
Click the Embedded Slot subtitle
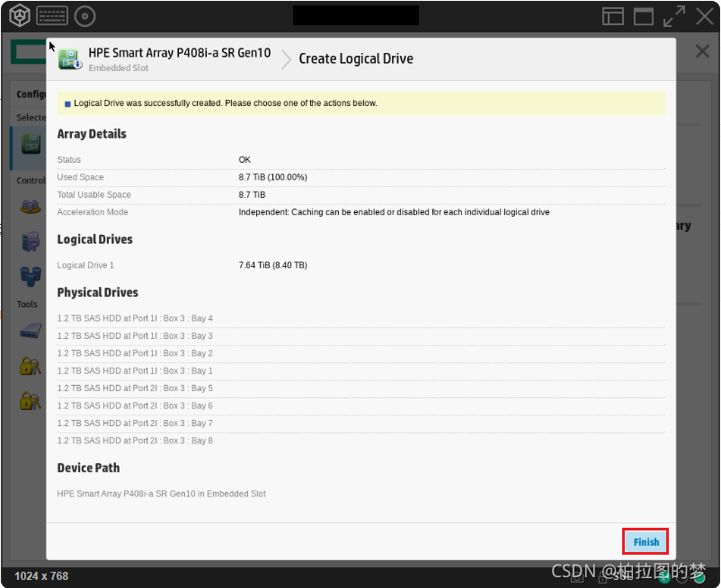(118, 68)
